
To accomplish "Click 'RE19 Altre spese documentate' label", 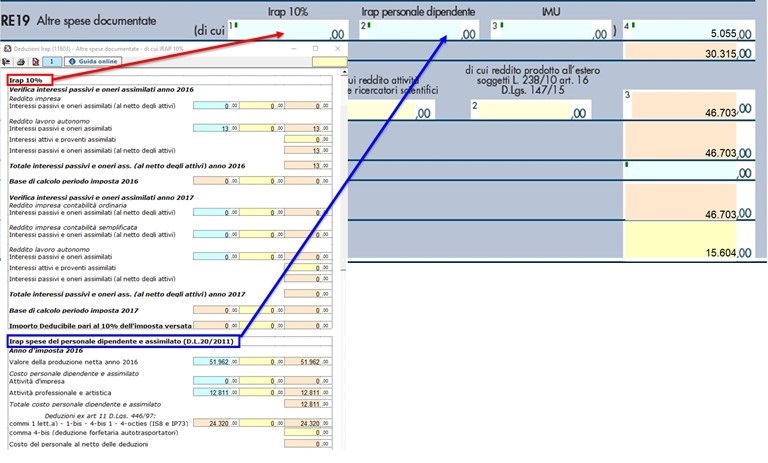I will [x=78, y=21].
